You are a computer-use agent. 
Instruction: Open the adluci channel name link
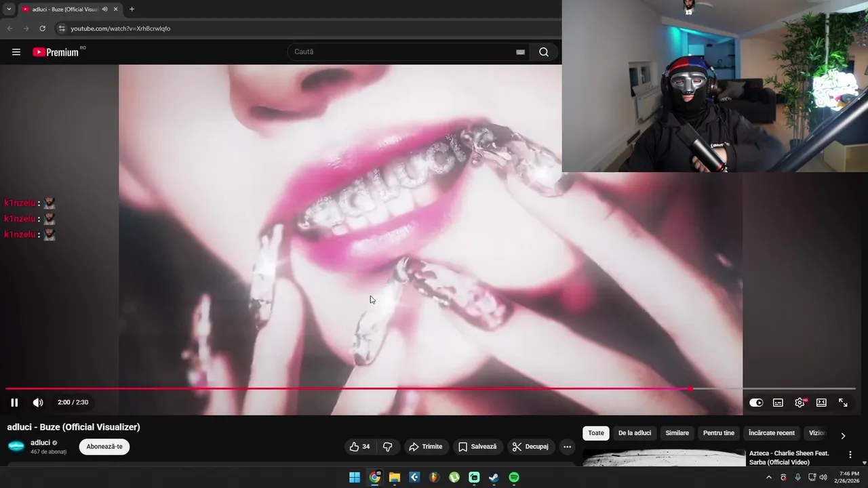click(x=40, y=443)
